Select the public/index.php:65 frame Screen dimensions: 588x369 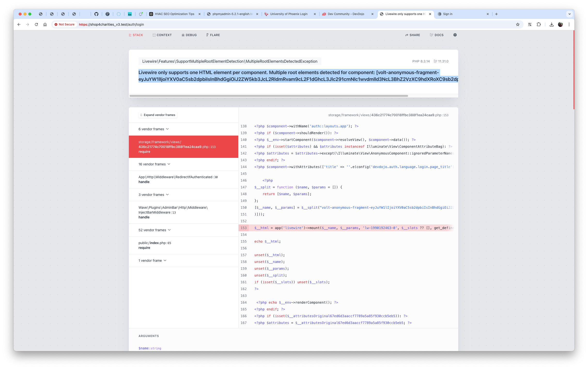[184, 245]
